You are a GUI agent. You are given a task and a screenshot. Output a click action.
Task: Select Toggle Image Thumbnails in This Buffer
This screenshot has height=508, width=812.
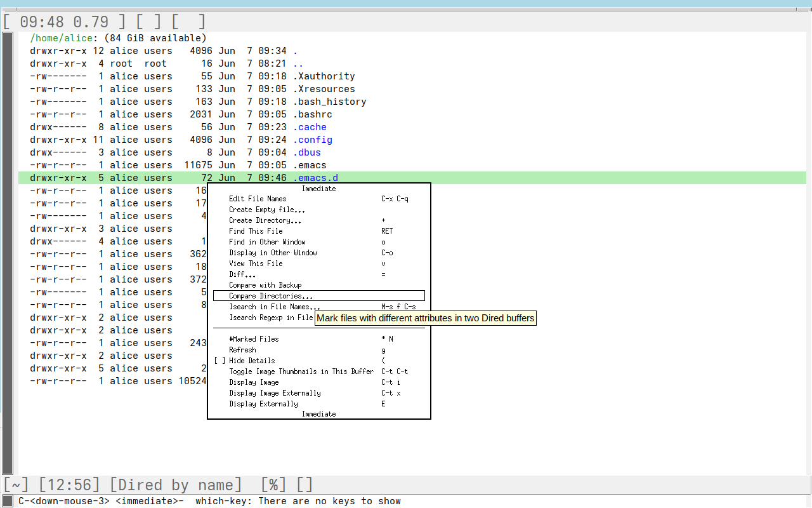click(319, 371)
